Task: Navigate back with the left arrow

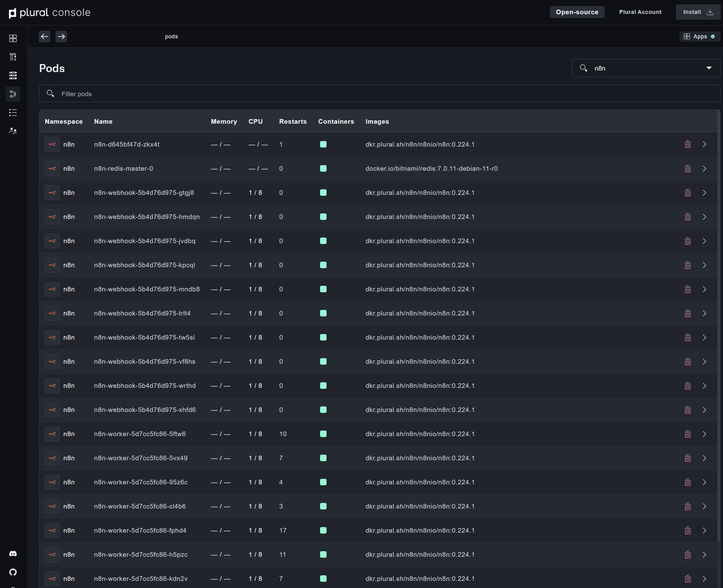Action: [44, 36]
